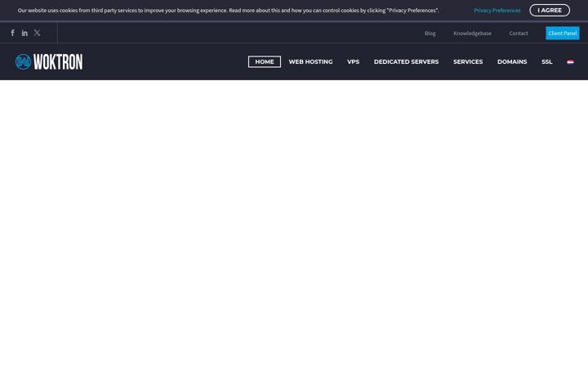The width and height of the screenshot is (588, 368).
Task: Open the Client Panel button
Action: [563, 33]
